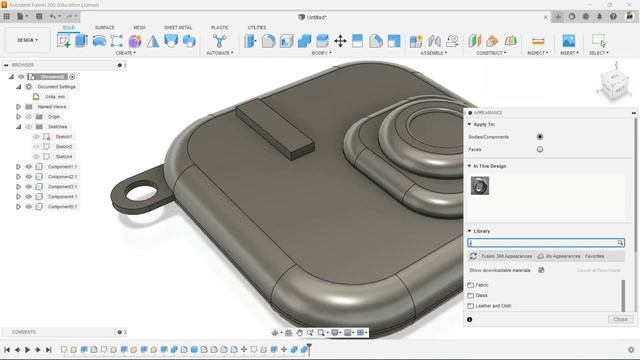Select the Fillet tool
The image size is (640, 360).
(x=268, y=41)
